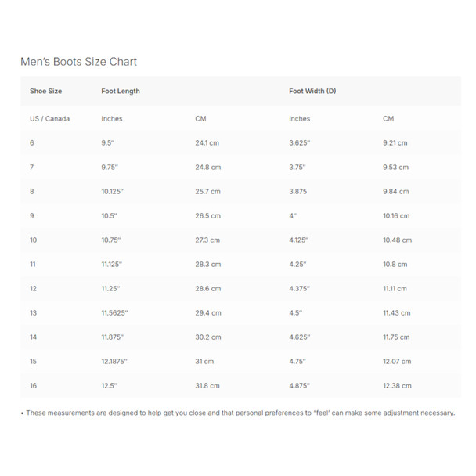Select the 11.125" foot length cell
Viewport: 476px width, 476px height.
[114, 265]
